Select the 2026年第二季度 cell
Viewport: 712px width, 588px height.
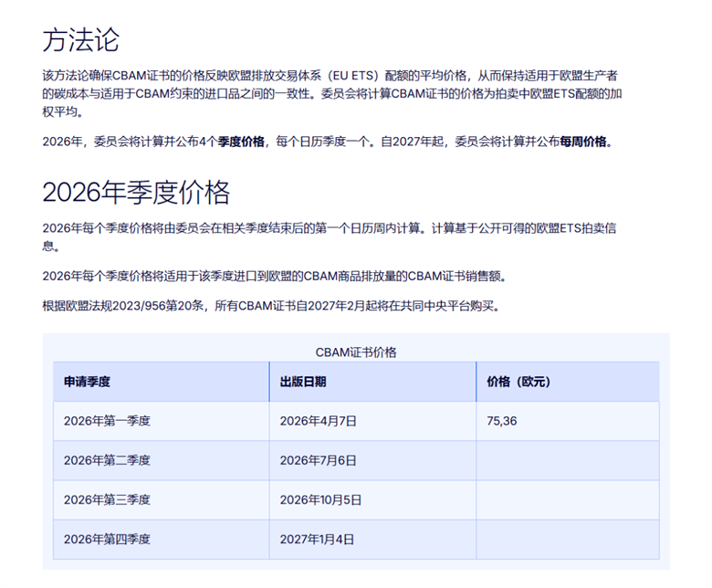click(162, 460)
